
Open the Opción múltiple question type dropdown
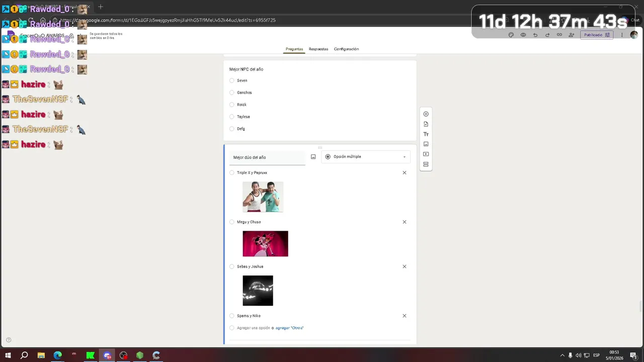coord(366,157)
